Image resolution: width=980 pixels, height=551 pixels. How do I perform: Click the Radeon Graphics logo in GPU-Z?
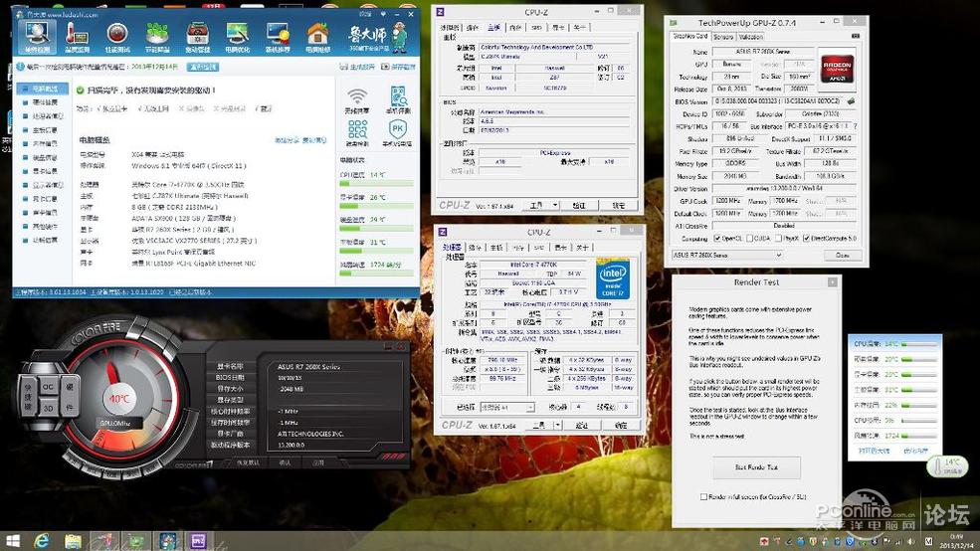837,68
